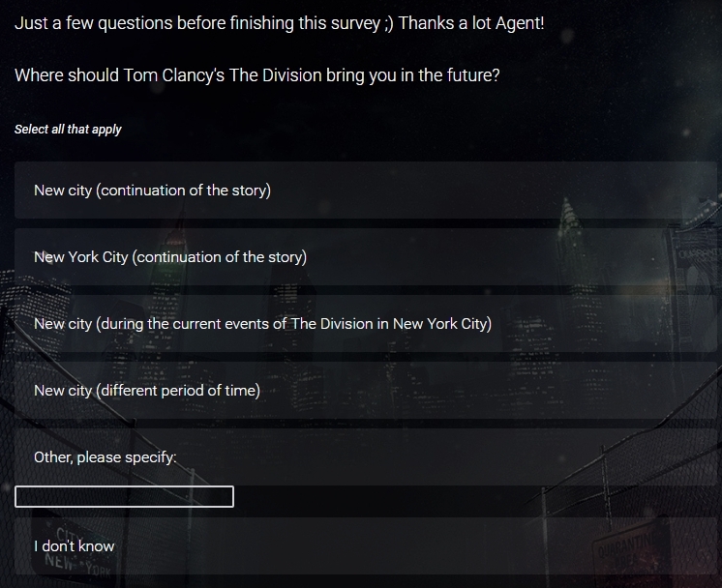The image size is (722, 588).
Task: Choose 'New city (different period of time)'
Action: (x=366, y=390)
